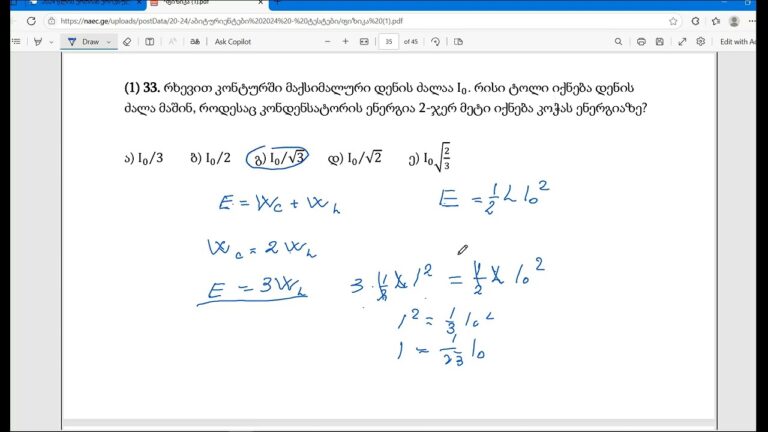Save the PDF with floppy disk icon
This screenshot has height=432, width=768.
click(660, 42)
